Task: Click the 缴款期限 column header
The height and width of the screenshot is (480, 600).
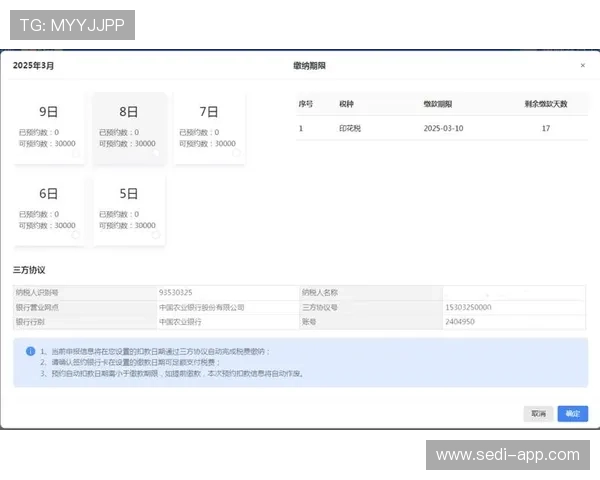Action: click(438, 104)
